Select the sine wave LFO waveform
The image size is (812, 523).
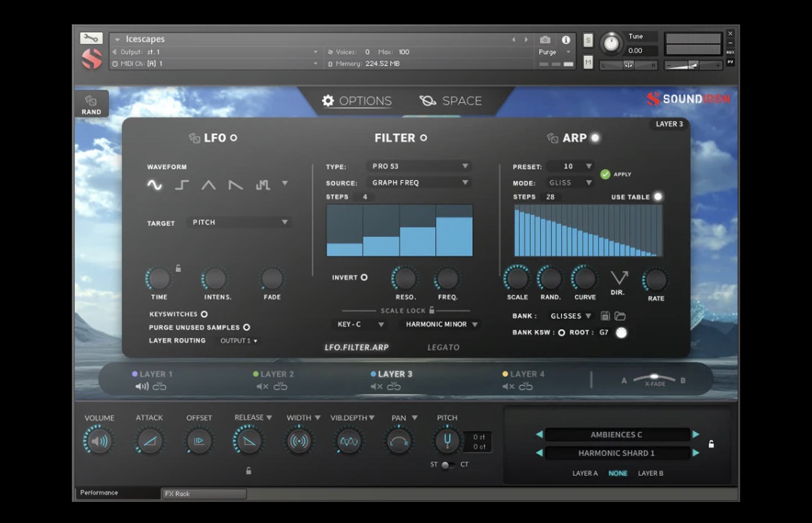(x=154, y=185)
